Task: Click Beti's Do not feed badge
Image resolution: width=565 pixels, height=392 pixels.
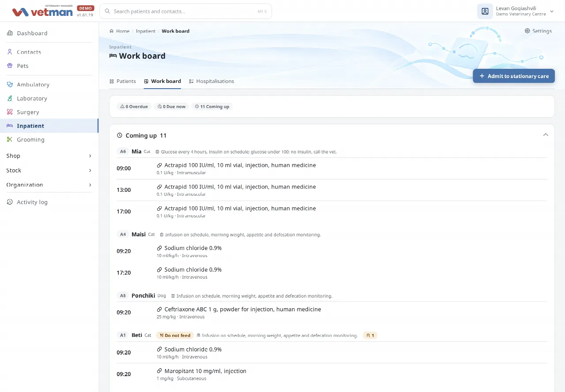Action: coord(175,335)
